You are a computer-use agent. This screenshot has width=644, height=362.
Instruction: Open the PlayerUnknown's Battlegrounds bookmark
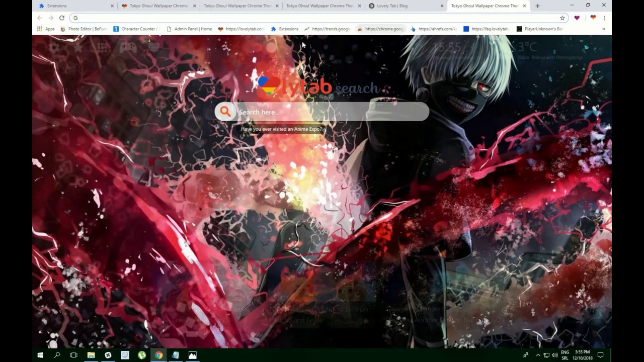pyautogui.click(x=540, y=29)
